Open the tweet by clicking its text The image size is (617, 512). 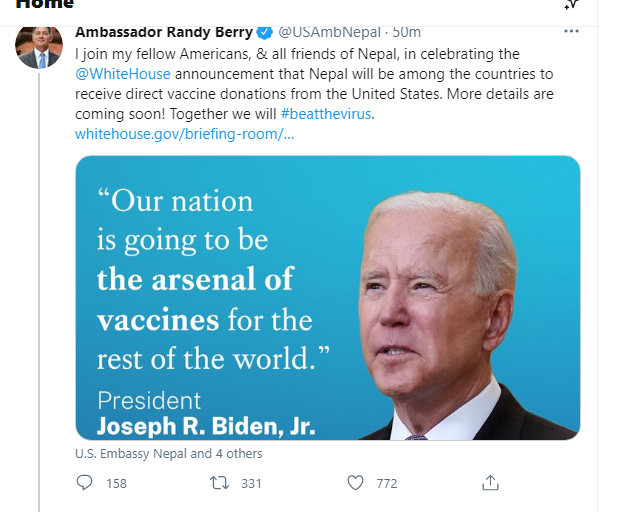[x=300, y=93]
